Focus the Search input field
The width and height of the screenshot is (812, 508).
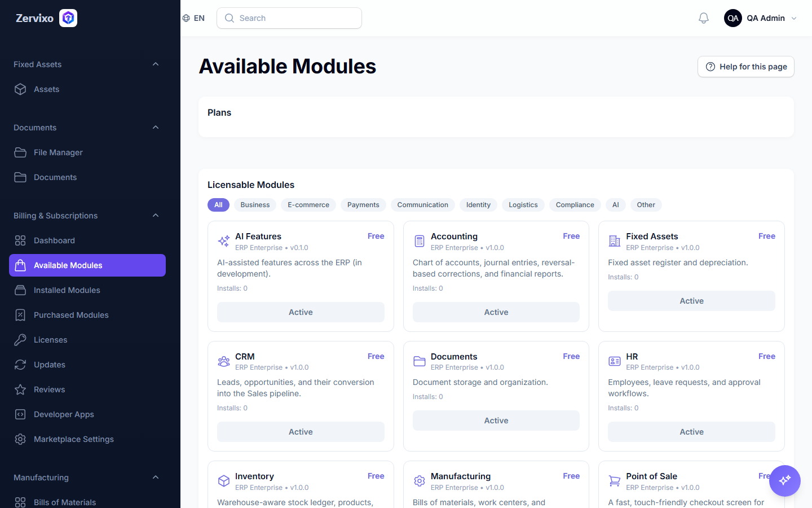[x=289, y=18]
